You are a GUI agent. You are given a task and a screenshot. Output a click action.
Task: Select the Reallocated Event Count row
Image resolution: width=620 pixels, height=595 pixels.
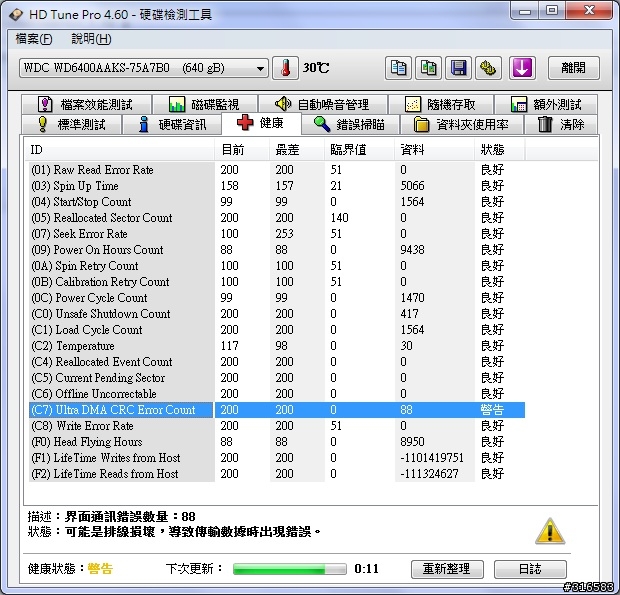point(277,362)
